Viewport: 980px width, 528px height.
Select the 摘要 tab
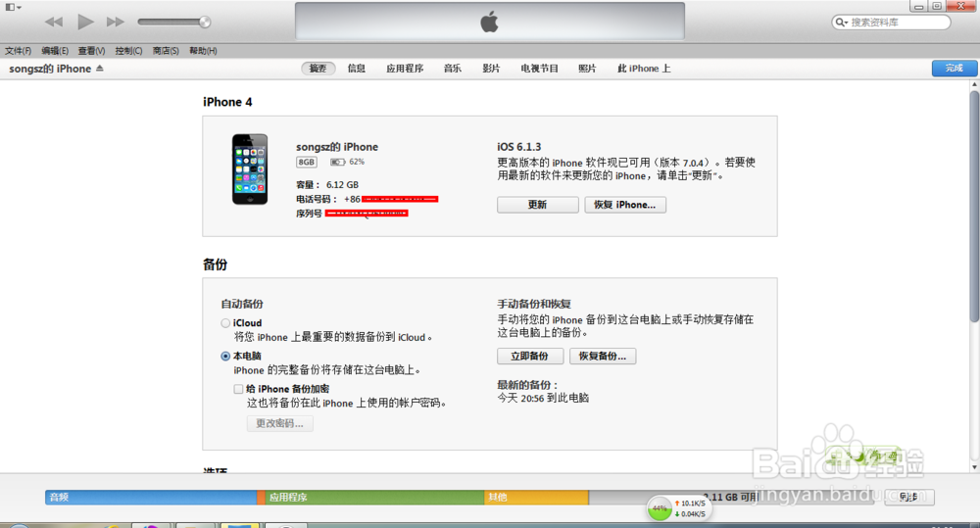pyautogui.click(x=318, y=69)
